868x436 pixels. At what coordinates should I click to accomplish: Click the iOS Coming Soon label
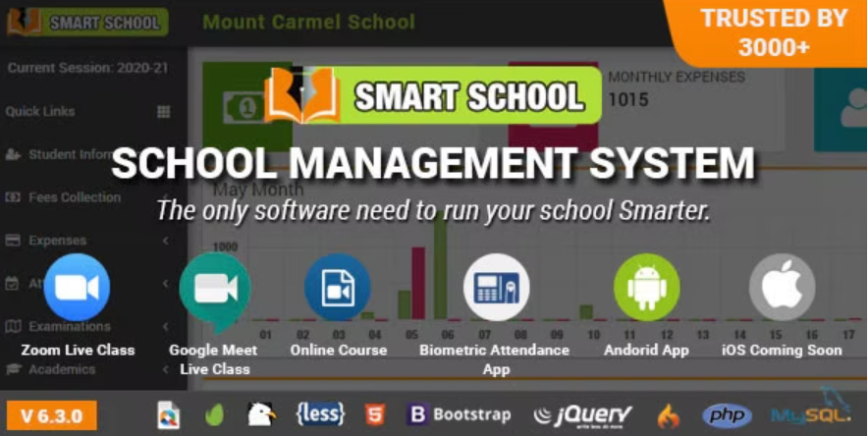783,351
